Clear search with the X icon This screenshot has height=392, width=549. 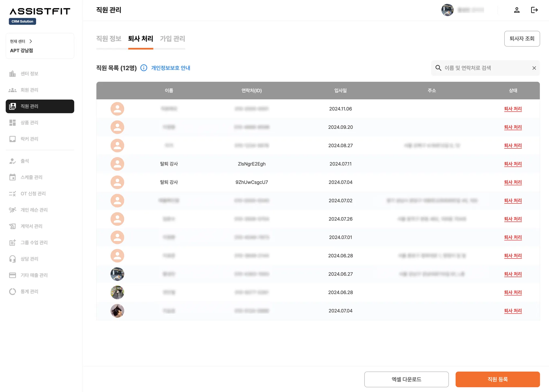pos(534,68)
